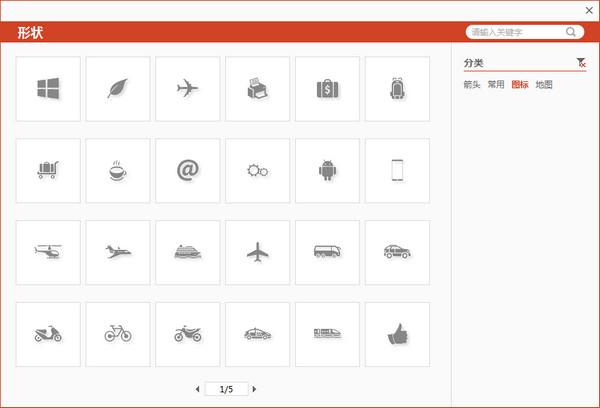Pick the helicopter icon shape
This screenshot has width=600, height=408.
(x=48, y=252)
